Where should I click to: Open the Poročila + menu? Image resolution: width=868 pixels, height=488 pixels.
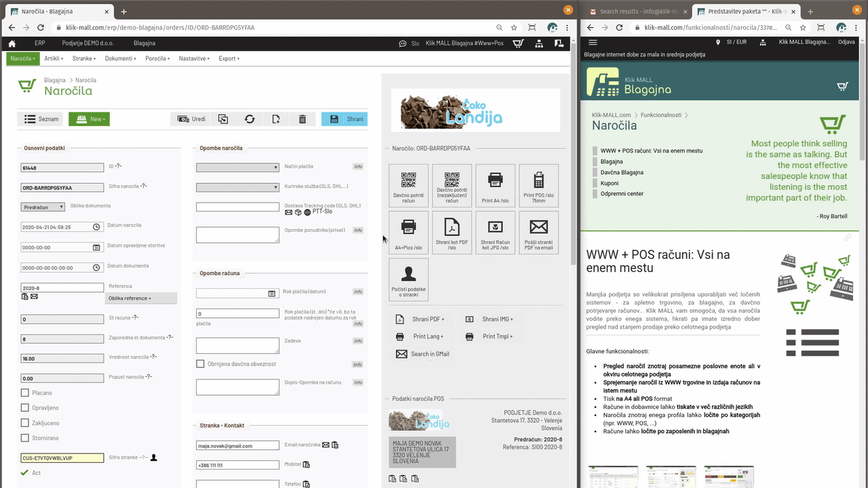(x=157, y=59)
